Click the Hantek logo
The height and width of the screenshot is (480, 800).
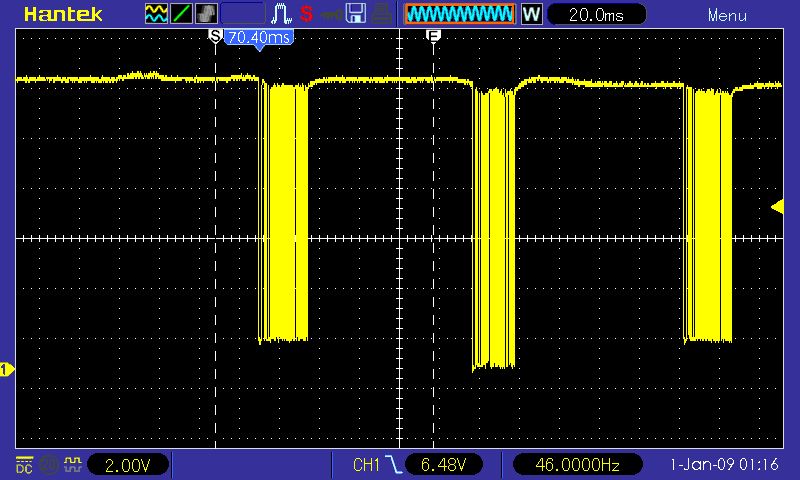tap(63, 14)
